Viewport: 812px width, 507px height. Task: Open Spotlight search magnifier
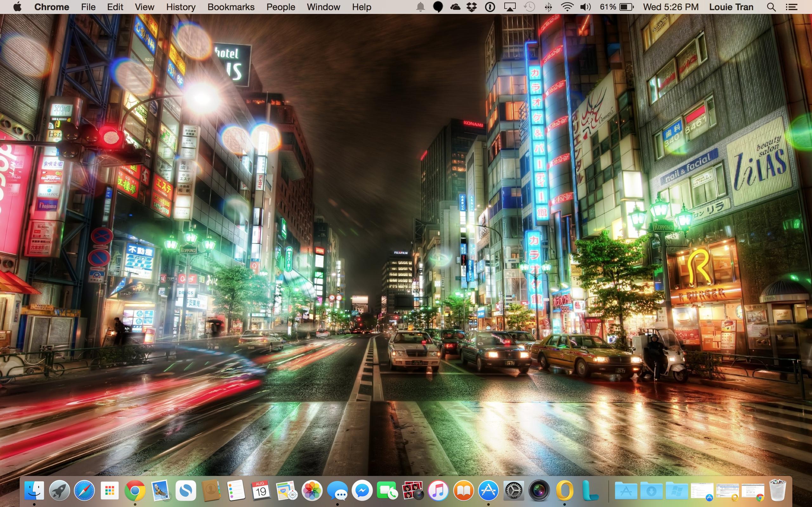point(771,7)
